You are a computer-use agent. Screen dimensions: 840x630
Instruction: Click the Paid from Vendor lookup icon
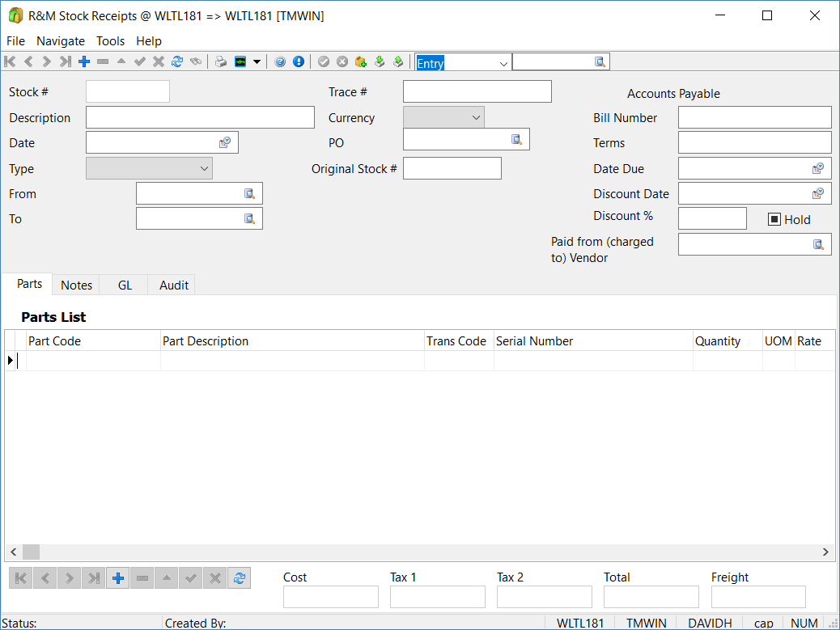click(x=818, y=244)
